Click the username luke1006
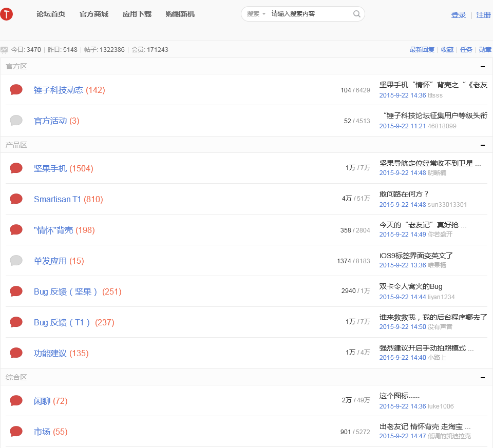This screenshot has height=448, width=493. [441, 406]
